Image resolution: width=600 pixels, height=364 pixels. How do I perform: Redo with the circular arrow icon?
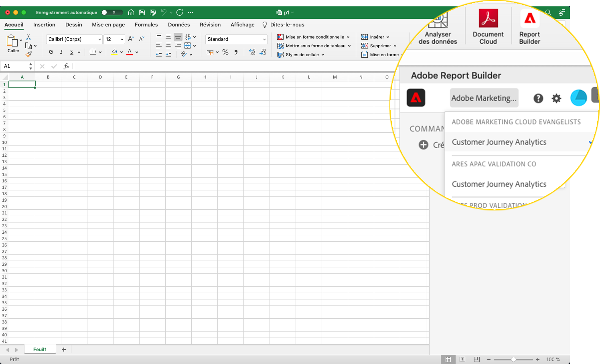click(180, 12)
